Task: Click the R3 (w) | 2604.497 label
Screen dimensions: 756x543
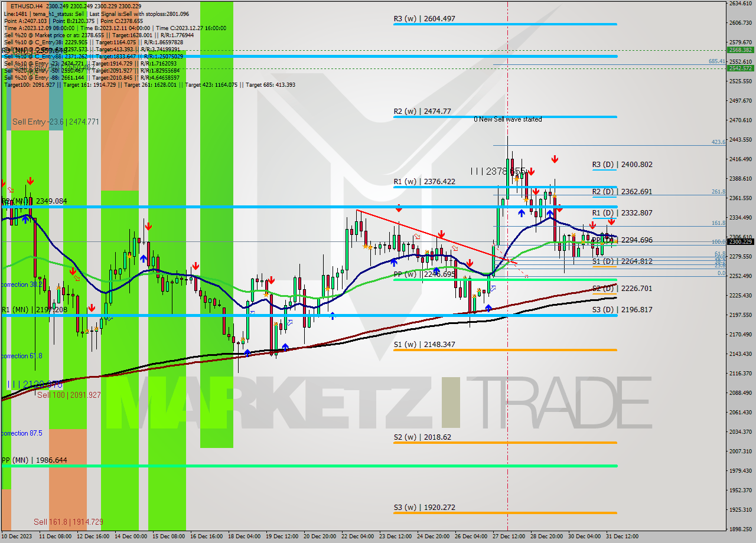Action: pos(424,19)
